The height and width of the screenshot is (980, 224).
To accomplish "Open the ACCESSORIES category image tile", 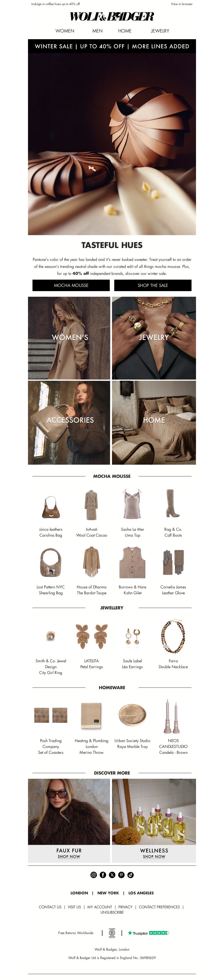I will (x=69, y=423).
